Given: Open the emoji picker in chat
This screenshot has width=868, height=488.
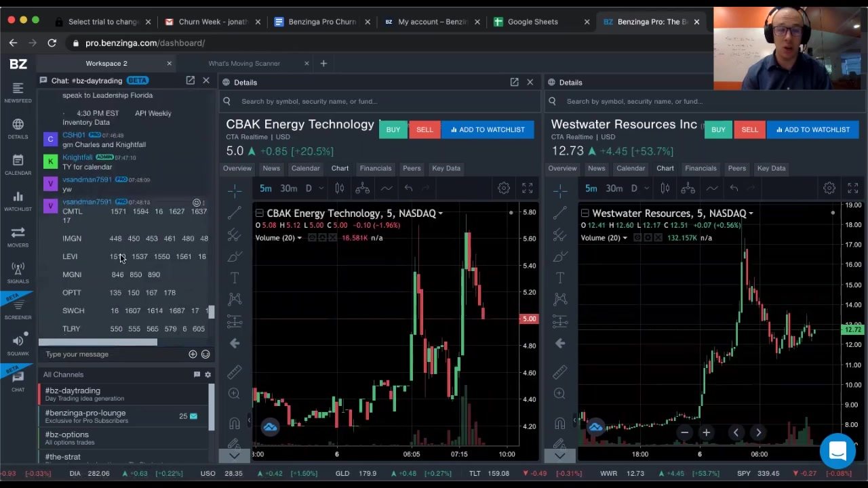Looking at the screenshot, I should [205, 354].
